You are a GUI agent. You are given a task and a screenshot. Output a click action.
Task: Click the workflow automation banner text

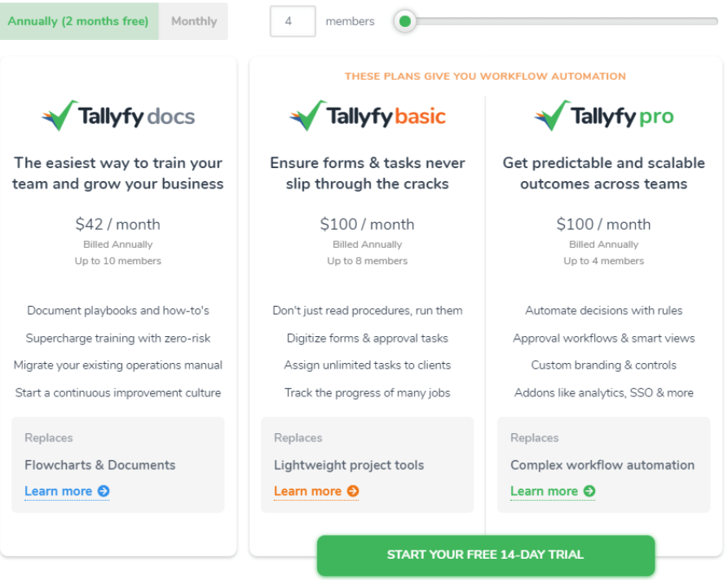click(x=485, y=76)
